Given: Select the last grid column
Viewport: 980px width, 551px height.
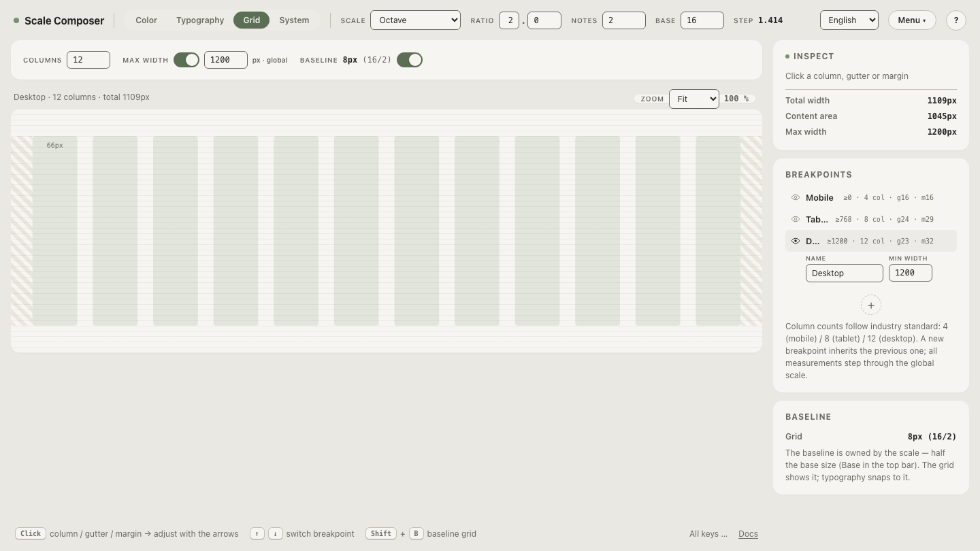Looking at the screenshot, I should click(x=718, y=231).
